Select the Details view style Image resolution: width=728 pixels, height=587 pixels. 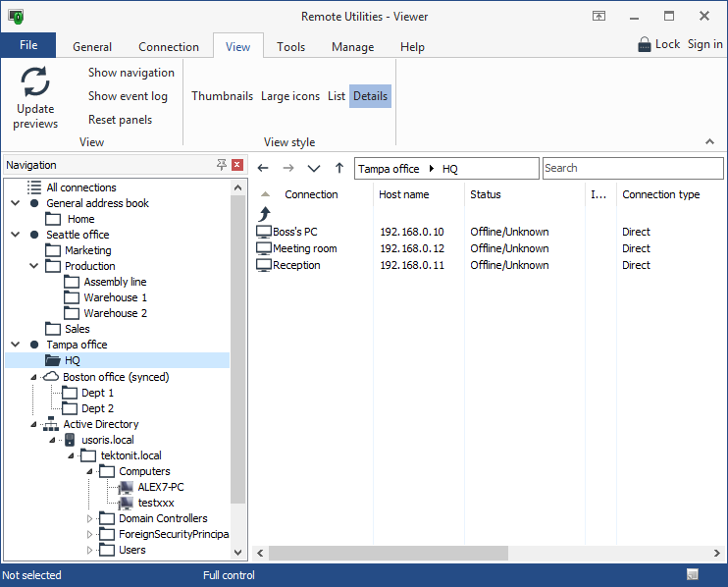370,96
